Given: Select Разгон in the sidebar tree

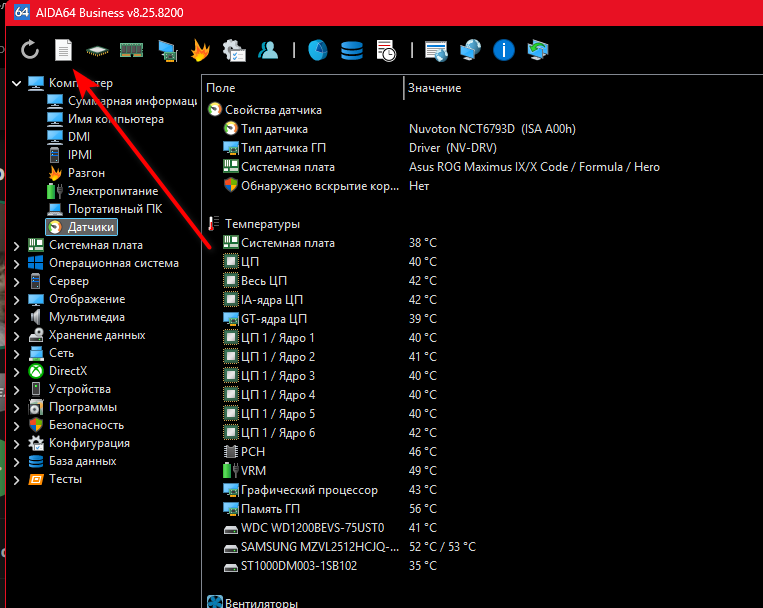Looking at the screenshot, I should tap(85, 173).
